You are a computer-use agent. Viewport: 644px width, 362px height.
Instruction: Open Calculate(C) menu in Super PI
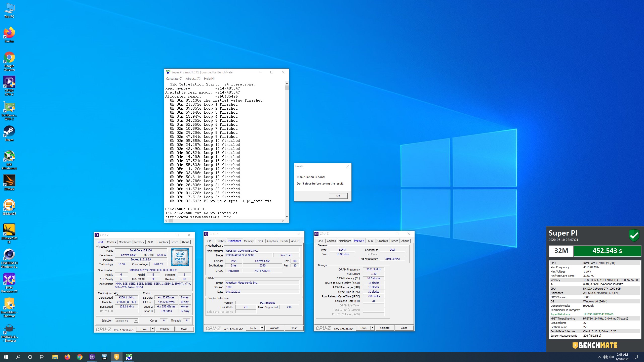[x=174, y=79]
